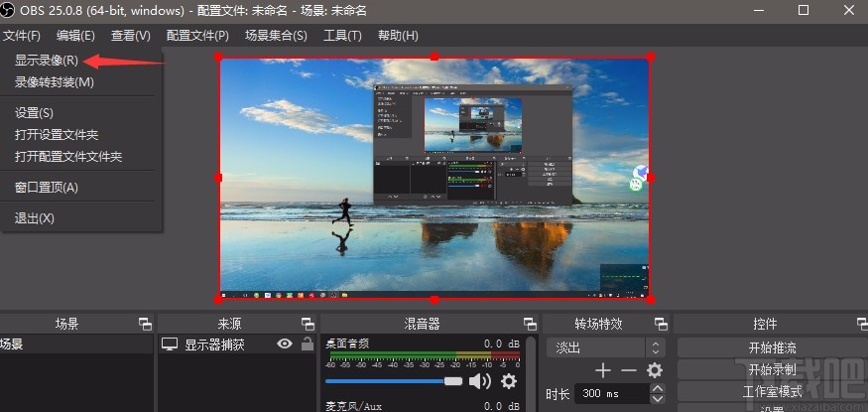The width and height of the screenshot is (868, 412).
Task: Click the mixer panel scrollbar
Action: pos(532,374)
